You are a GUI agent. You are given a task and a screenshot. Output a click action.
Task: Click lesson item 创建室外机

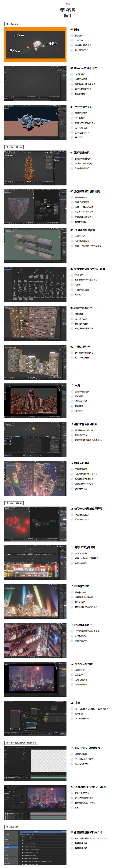(80, 236)
